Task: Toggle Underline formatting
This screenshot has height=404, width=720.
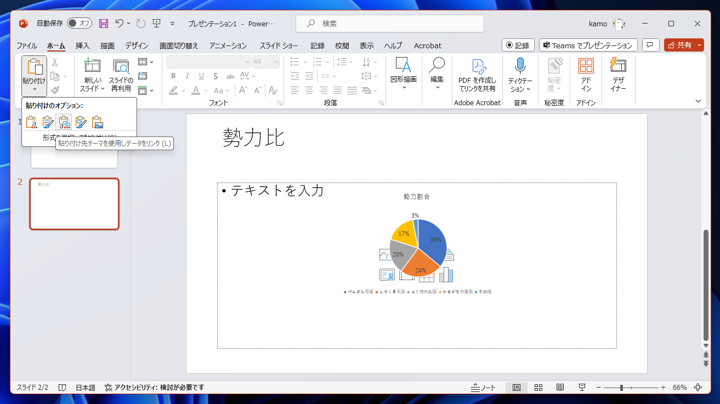Action: (201, 76)
